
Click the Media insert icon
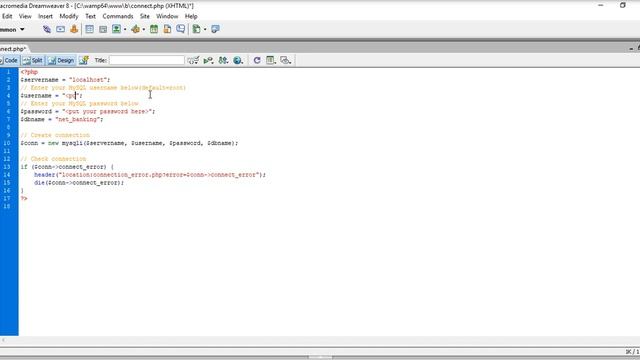pyautogui.click(x=136, y=29)
